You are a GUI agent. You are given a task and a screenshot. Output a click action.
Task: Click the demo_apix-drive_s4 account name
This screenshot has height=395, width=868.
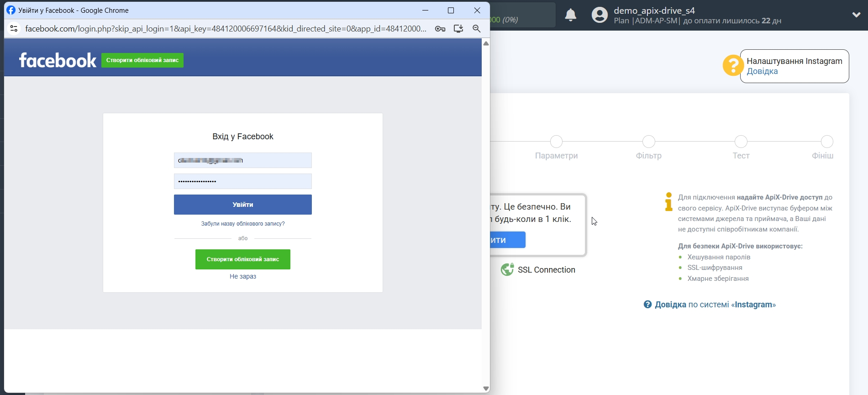654,11
